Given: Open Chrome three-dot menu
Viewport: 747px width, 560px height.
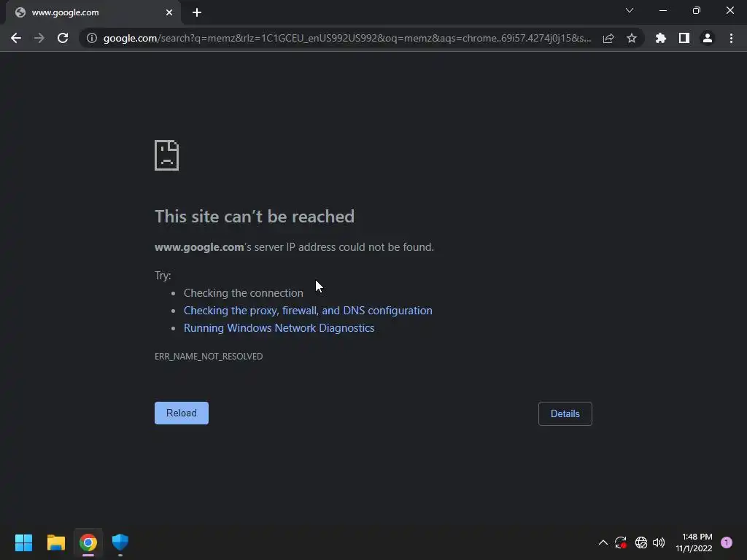Looking at the screenshot, I should coord(731,38).
